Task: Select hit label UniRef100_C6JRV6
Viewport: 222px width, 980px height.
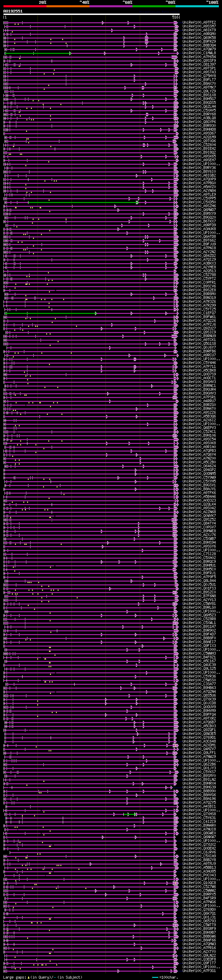Action: 199,852
